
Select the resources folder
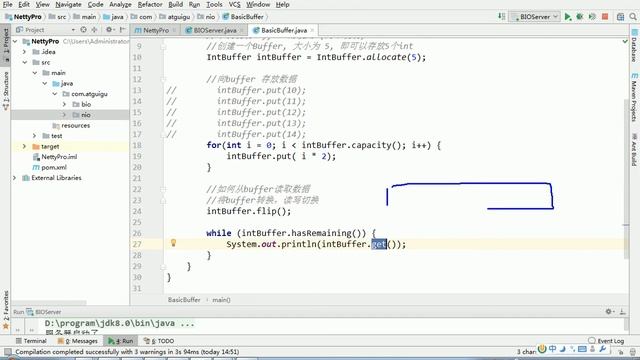70,126
